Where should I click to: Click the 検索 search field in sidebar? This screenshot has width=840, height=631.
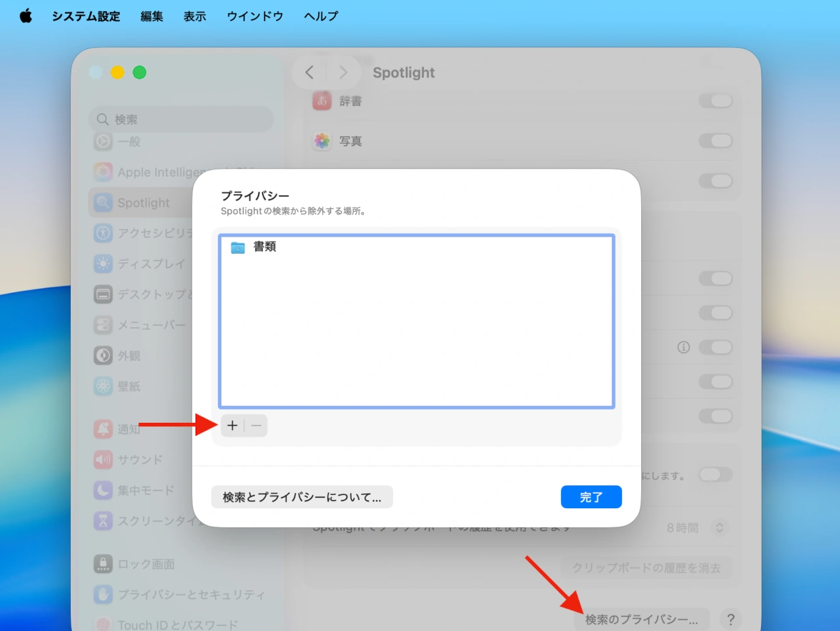tap(181, 119)
